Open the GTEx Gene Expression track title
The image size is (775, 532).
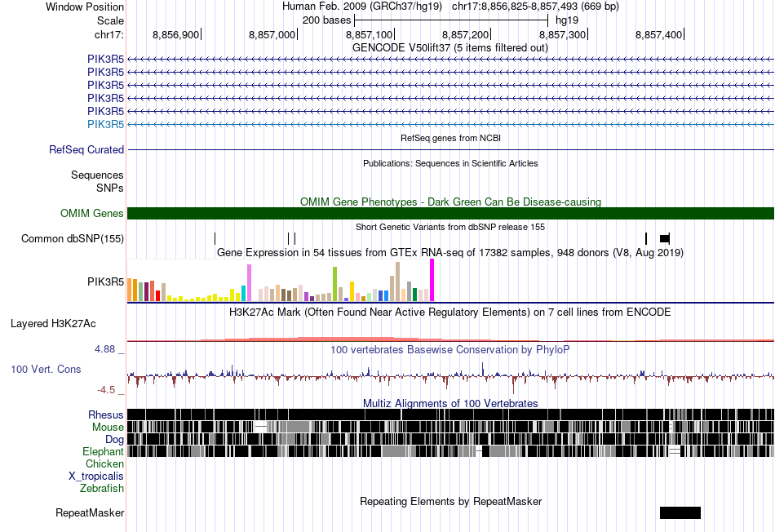pyautogui.click(x=450, y=253)
